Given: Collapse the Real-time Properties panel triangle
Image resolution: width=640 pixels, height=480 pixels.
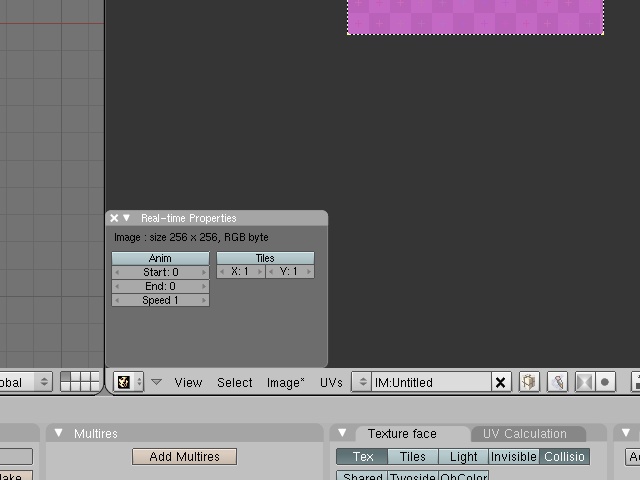Looking at the screenshot, I should [127, 218].
